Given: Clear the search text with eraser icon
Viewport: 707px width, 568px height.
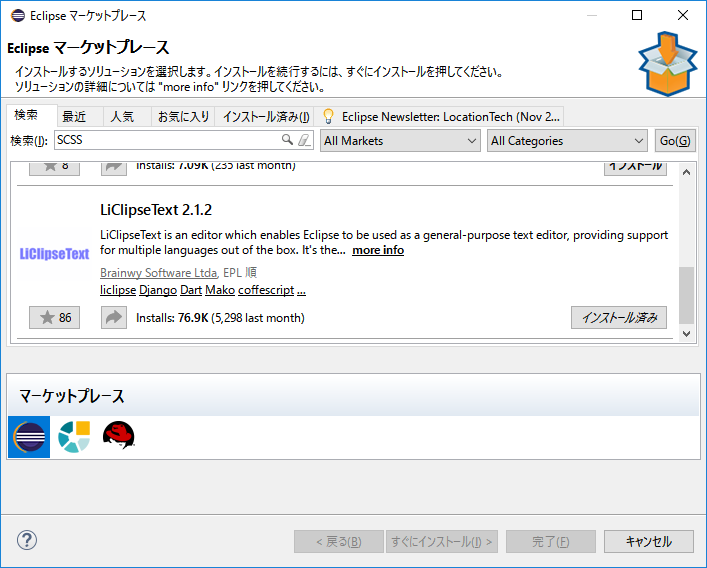Looking at the screenshot, I should 304,140.
